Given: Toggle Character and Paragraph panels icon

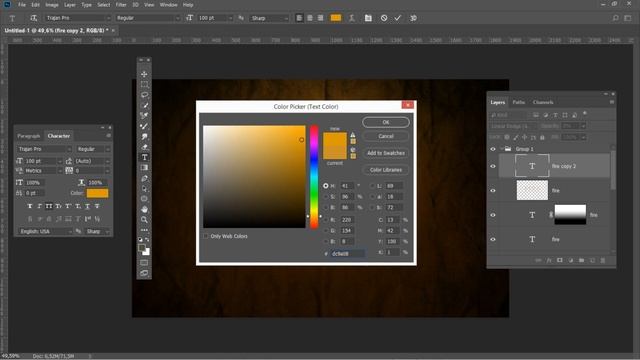Looking at the screenshot, I should [x=368, y=18].
